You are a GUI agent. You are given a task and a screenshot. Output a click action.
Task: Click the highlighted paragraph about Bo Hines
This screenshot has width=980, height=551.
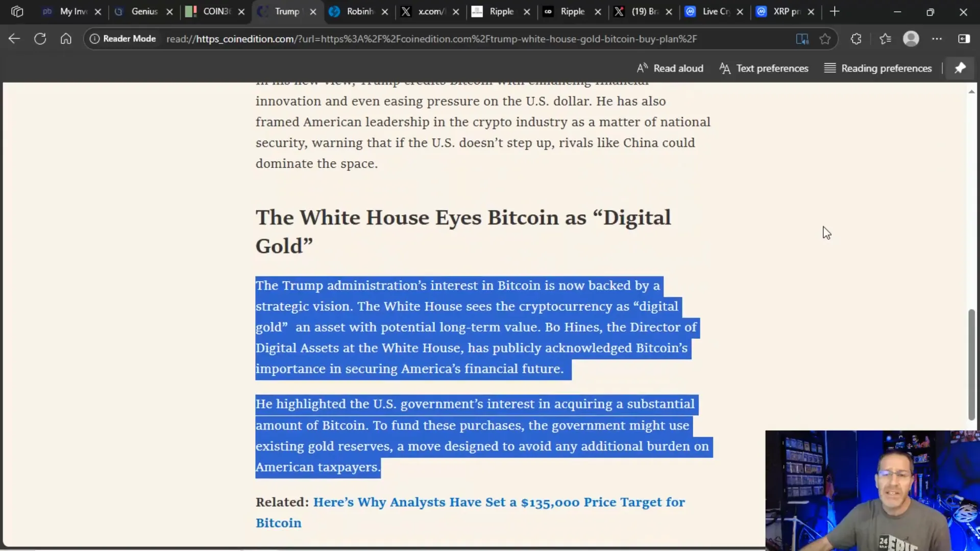click(x=477, y=327)
